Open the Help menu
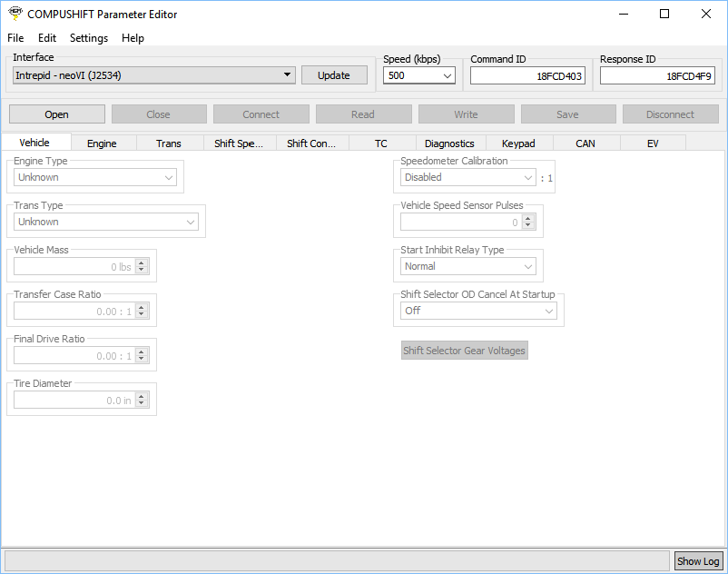 133,38
